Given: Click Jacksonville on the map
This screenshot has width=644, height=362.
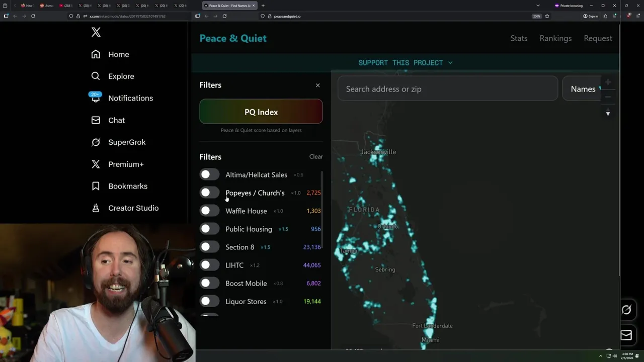Looking at the screenshot, I should coord(378,152).
